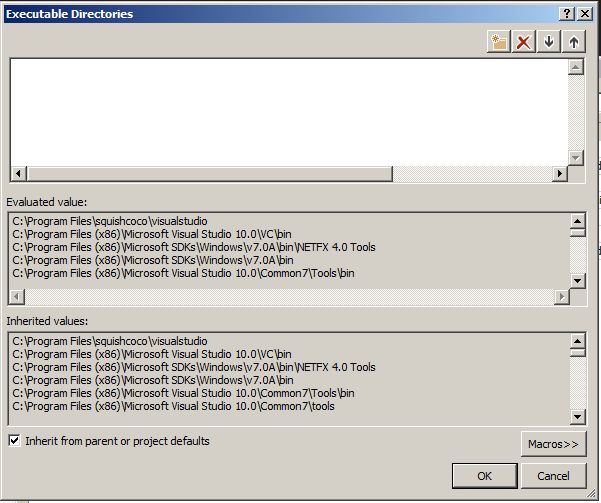Click the Cancel button
601x503 pixels.
tap(553, 476)
